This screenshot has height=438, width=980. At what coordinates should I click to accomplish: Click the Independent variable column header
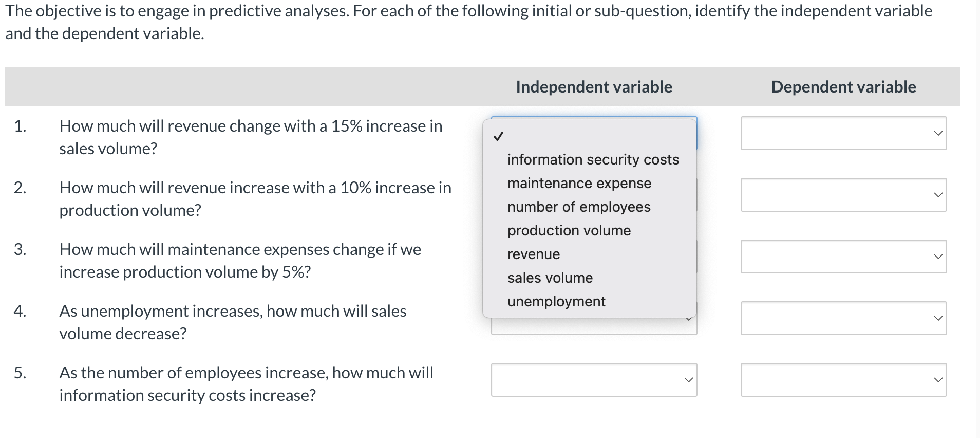tap(593, 86)
